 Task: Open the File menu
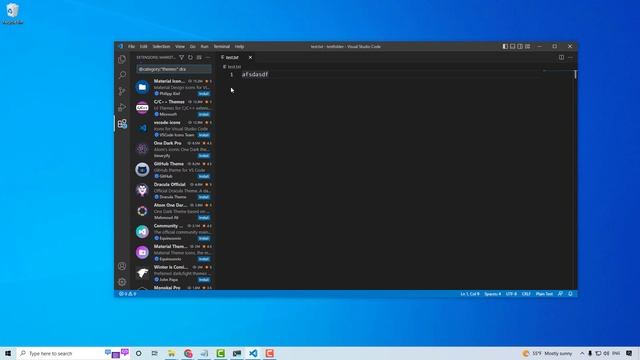coord(131,47)
